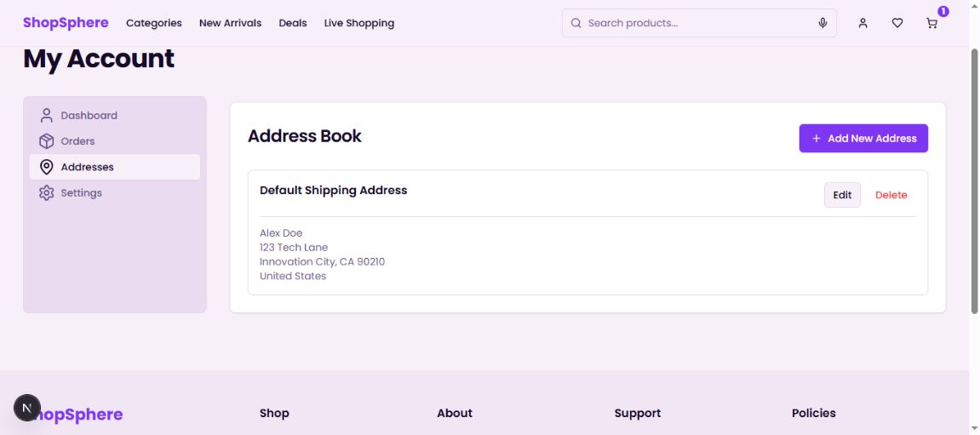The image size is (980, 435).
Task: Open the shopping cart icon
Action: tap(932, 23)
